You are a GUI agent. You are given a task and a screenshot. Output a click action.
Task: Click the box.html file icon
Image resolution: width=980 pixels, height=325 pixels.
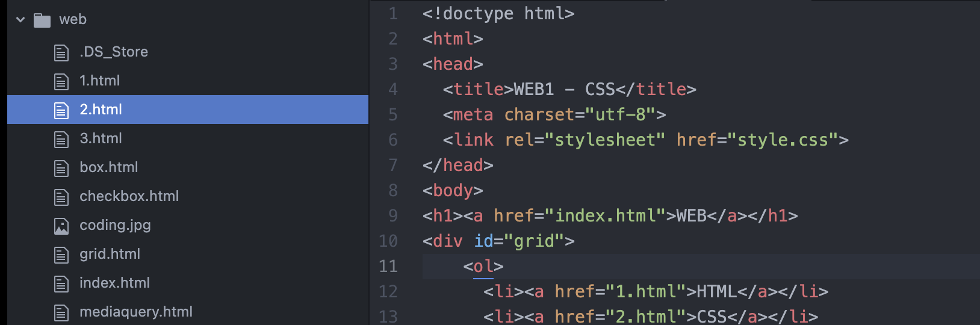[61, 168]
